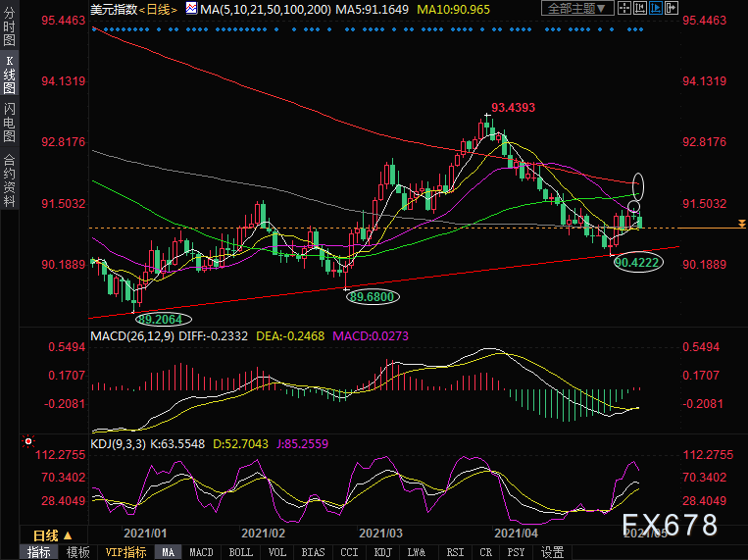Toggle the highlighted blue axis play icon
The width and height of the screenshot is (748, 560).
(656, 8)
